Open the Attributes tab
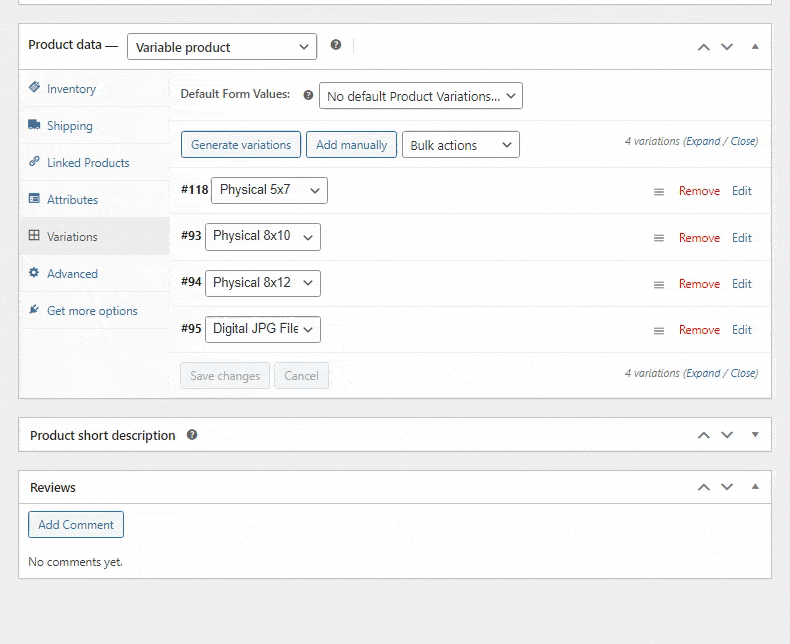 point(72,200)
